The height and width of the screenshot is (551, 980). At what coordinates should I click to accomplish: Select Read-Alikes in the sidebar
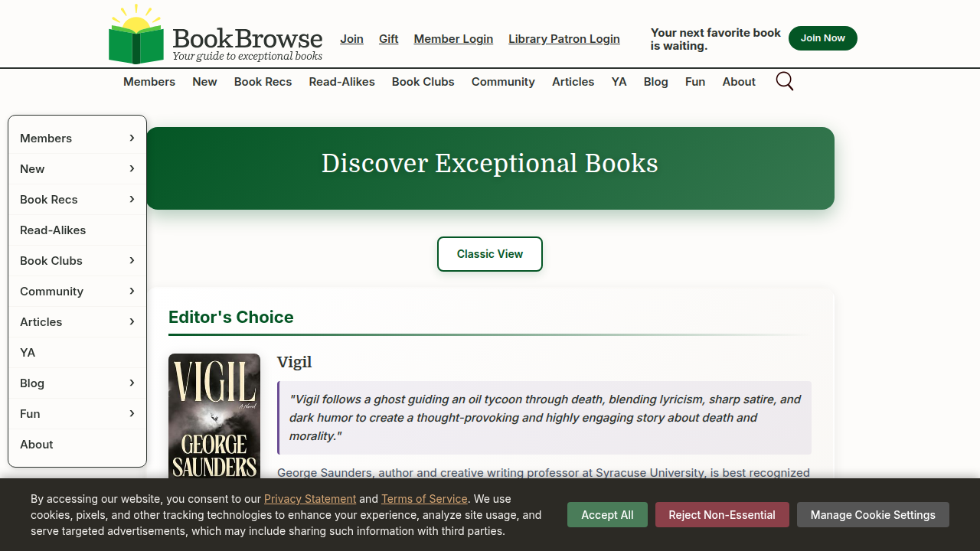[77, 230]
